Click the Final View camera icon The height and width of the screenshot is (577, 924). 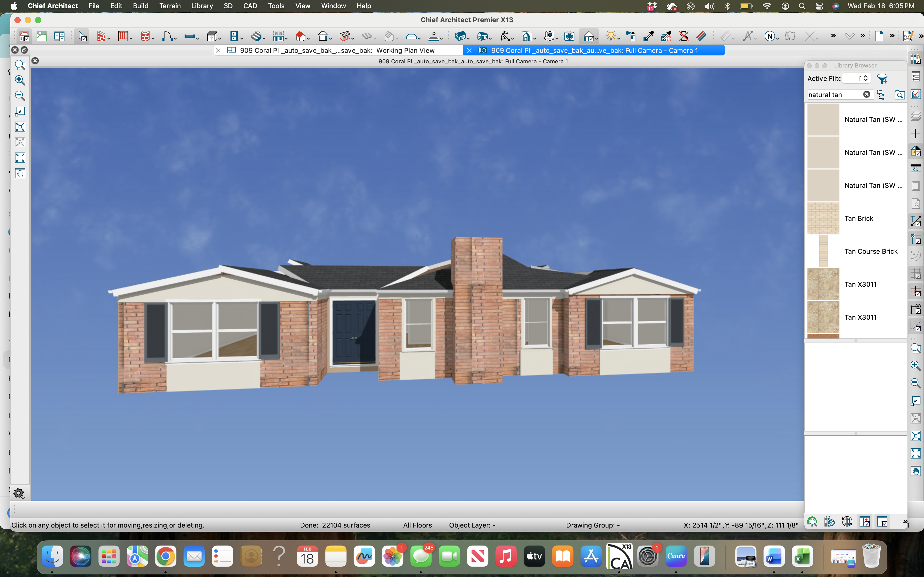(x=569, y=36)
